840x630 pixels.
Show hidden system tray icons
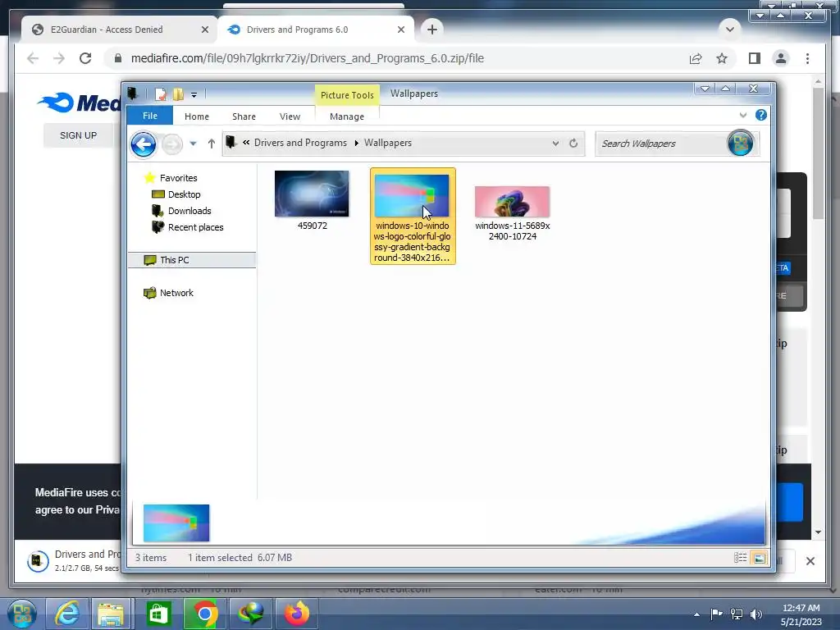[696, 614]
